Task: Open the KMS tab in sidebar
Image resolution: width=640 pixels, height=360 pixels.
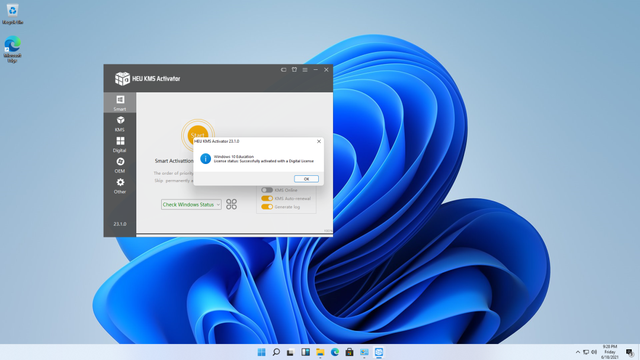Action: 120,124
